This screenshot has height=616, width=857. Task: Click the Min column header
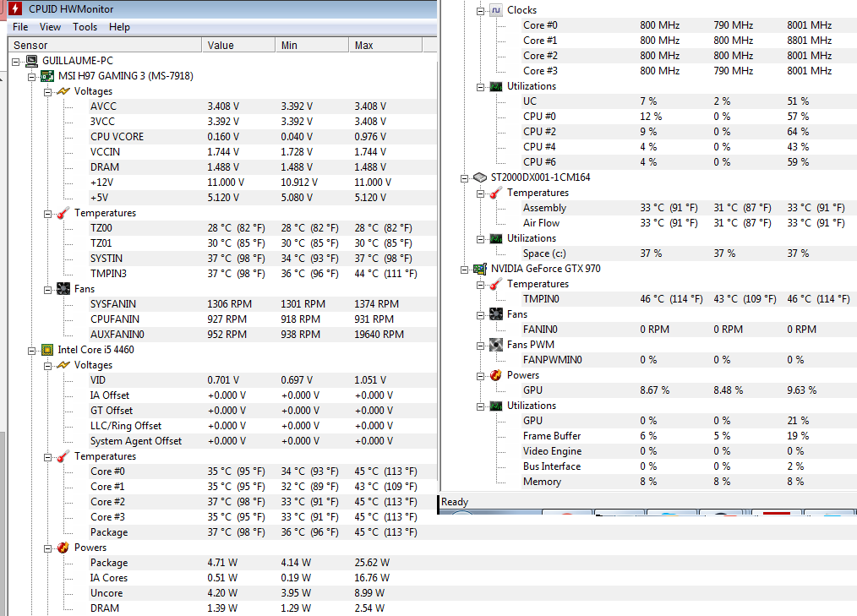point(312,45)
